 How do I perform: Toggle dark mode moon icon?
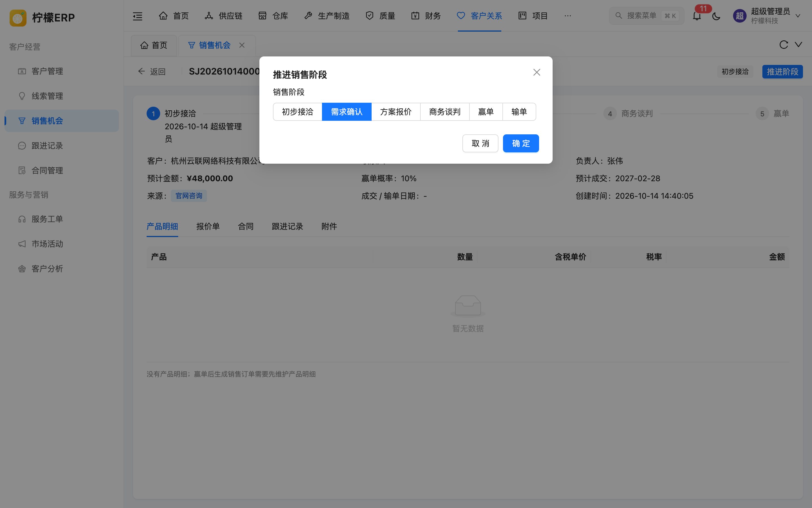[716, 16]
